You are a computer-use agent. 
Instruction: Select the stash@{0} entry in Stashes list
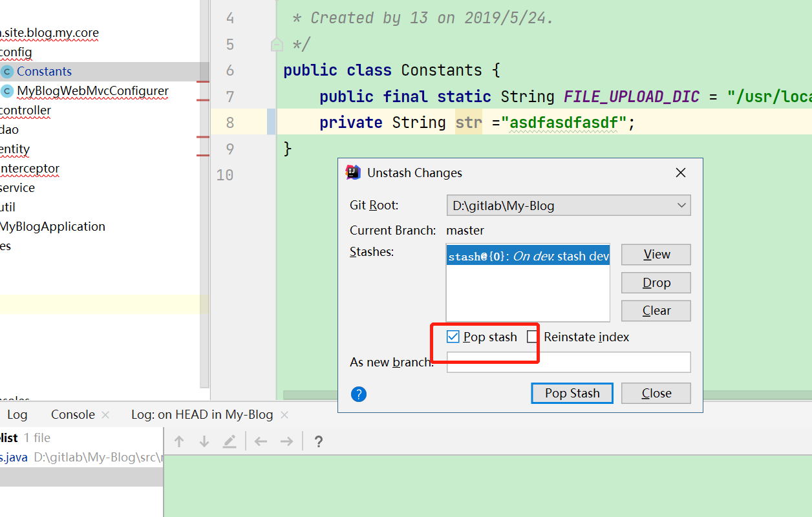pyautogui.click(x=528, y=257)
